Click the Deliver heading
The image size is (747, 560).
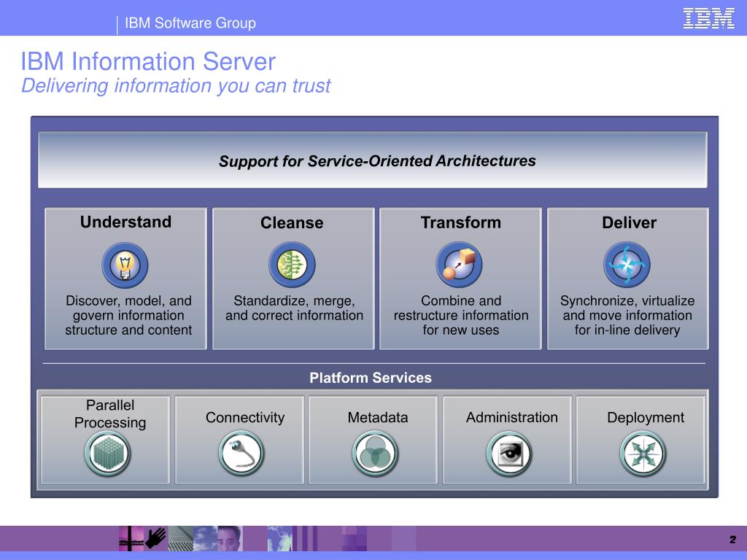point(629,222)
